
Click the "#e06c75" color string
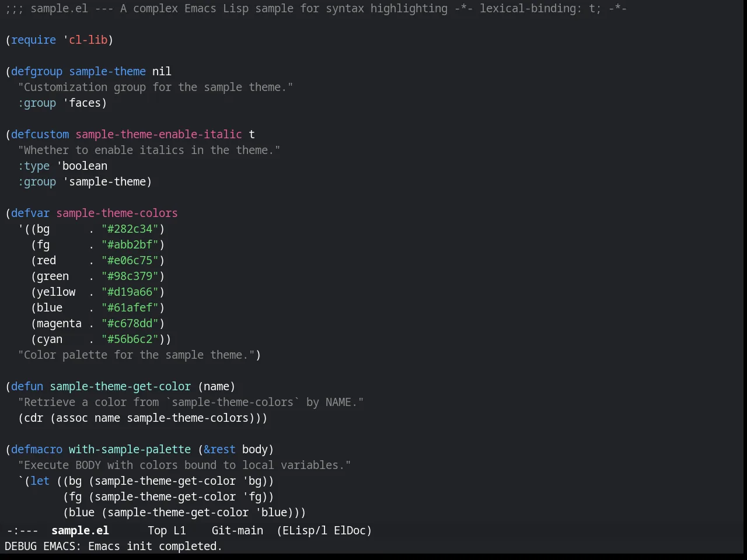click(x=130, y=260)
